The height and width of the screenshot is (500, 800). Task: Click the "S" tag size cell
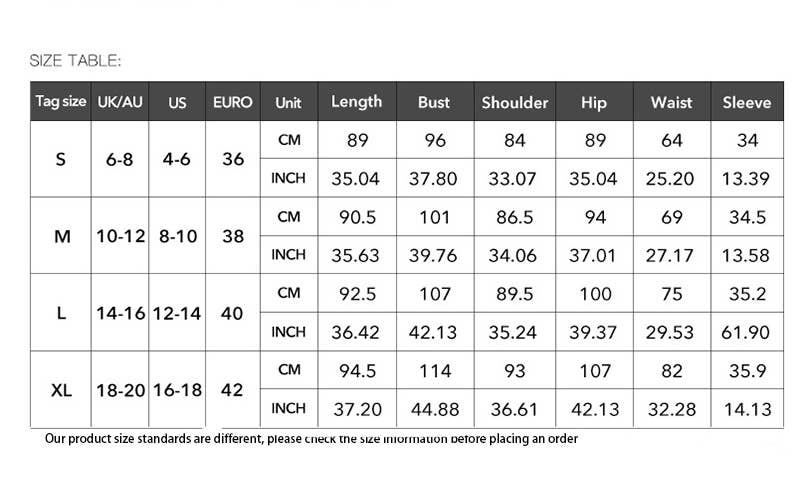(x=61, y=159)
